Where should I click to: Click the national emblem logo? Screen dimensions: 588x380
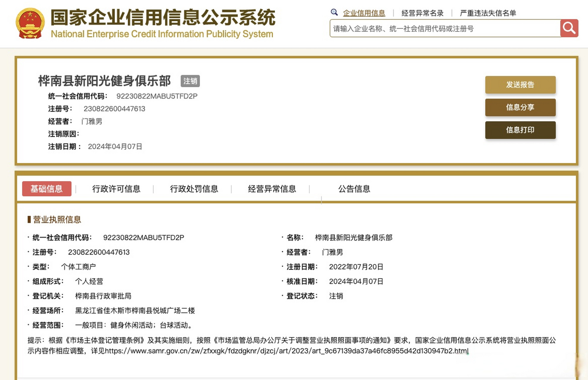click(30, 23)
